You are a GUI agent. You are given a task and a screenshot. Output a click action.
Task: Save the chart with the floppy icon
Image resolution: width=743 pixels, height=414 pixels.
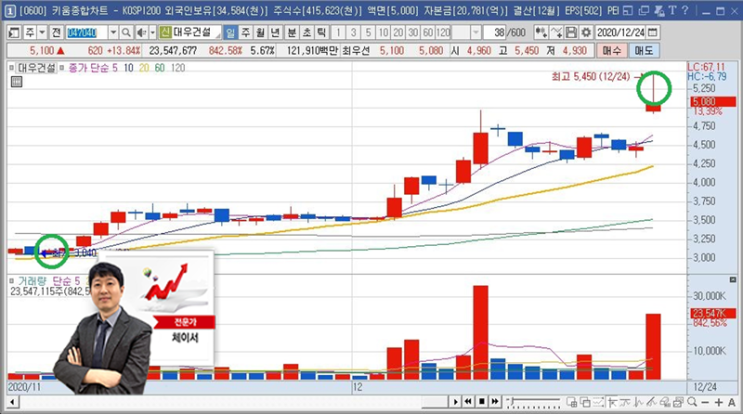(571, 32)
